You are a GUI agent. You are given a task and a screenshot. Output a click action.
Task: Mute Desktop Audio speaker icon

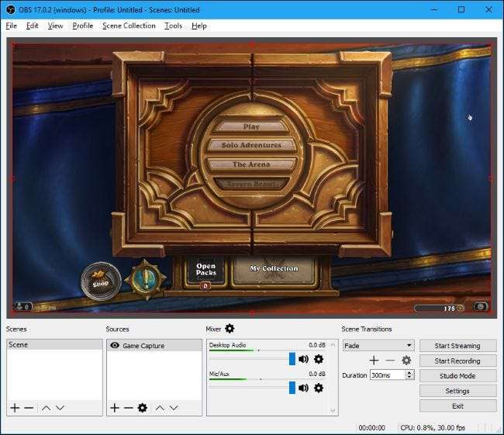point(304,359)
